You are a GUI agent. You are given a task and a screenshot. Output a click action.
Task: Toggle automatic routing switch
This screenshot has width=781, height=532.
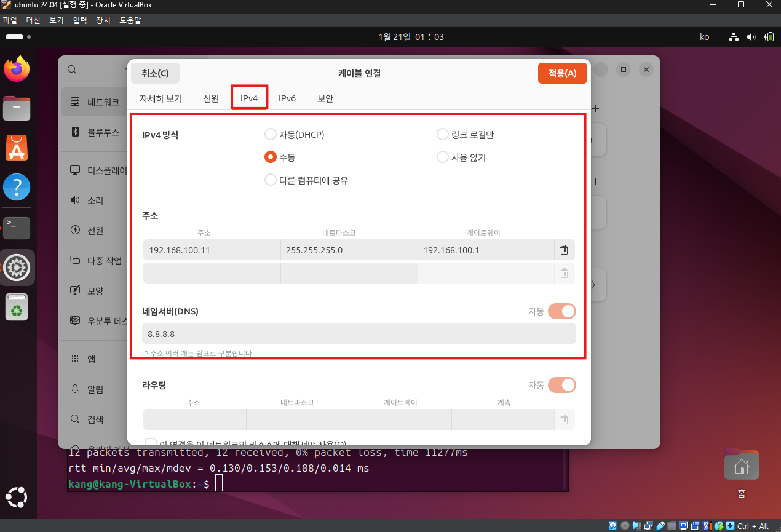coord(561,385)
